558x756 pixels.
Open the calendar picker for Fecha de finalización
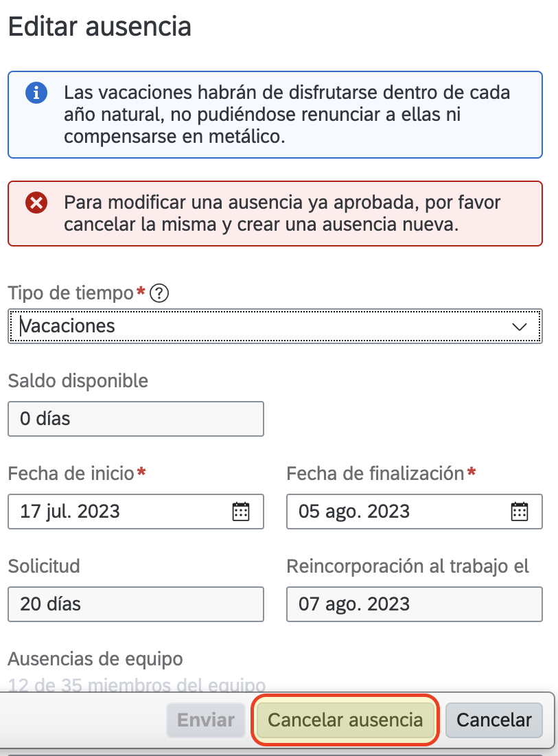[x=520, y=512]
